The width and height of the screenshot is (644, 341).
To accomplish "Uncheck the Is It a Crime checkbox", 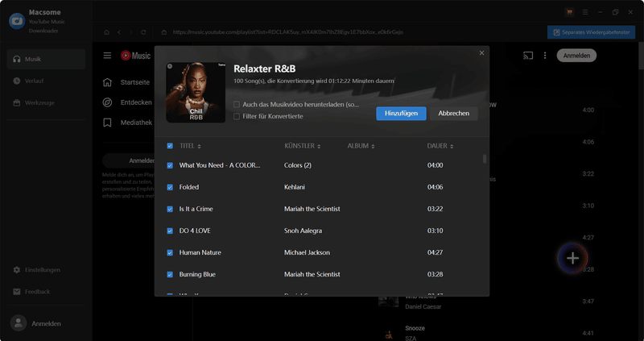I will (x=170, y=209).
